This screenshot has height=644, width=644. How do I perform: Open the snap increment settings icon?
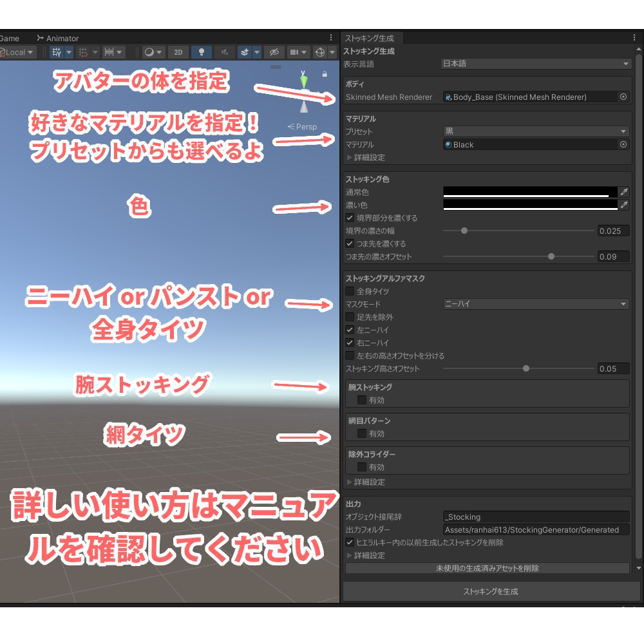109,52
